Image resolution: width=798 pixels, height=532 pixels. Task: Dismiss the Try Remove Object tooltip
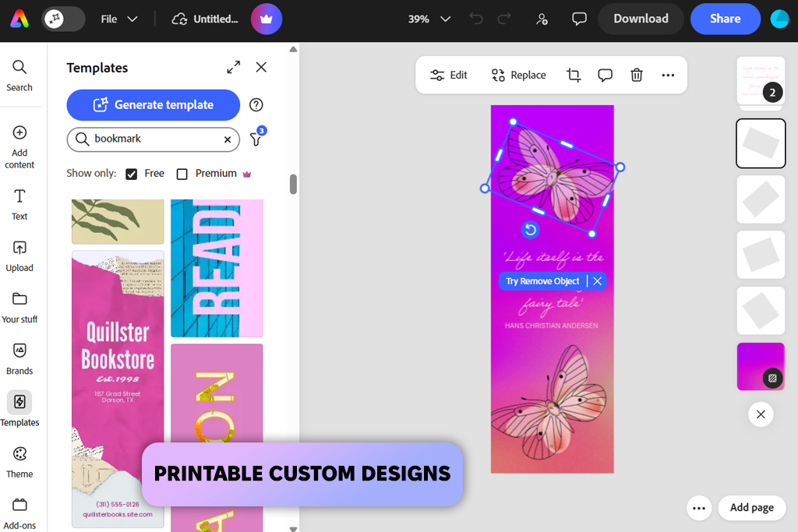click(x=598, y=281)
